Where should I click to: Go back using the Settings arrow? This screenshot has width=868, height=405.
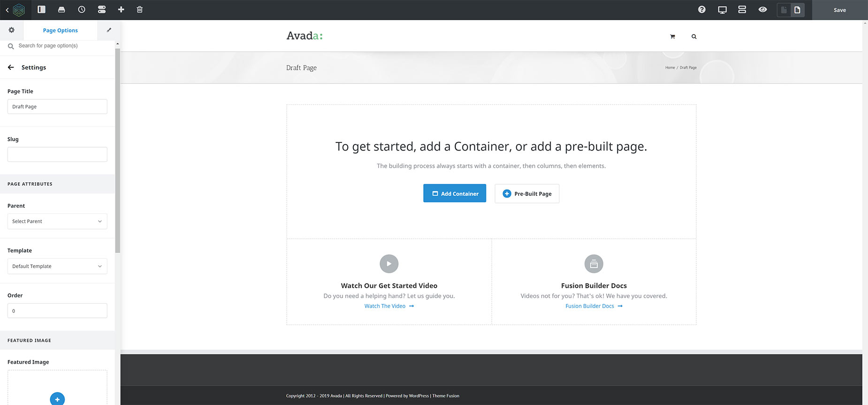pos(11,67)
